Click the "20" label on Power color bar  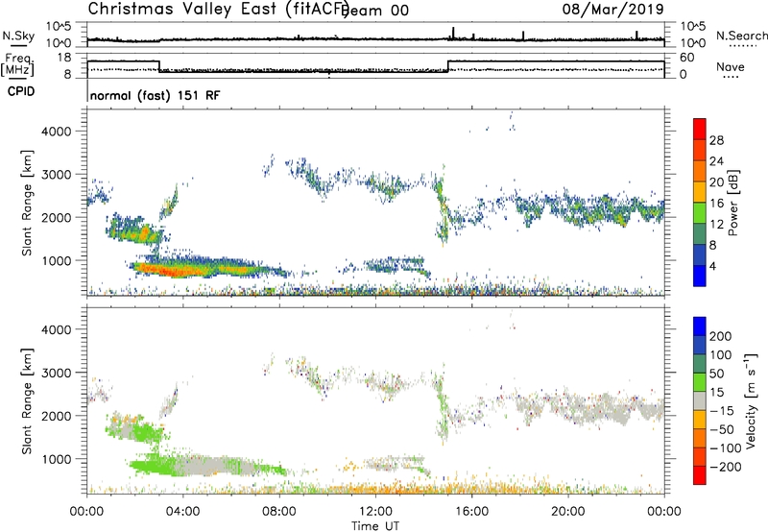tap(716, 182)
